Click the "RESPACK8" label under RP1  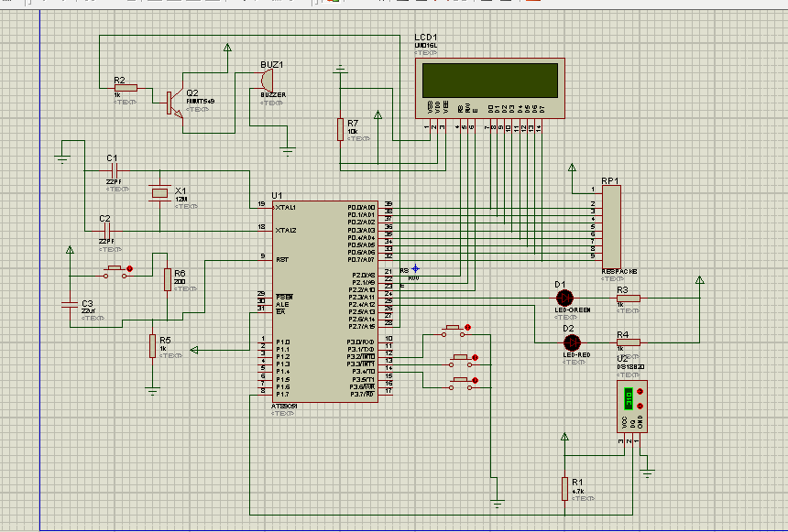(619, 272)
